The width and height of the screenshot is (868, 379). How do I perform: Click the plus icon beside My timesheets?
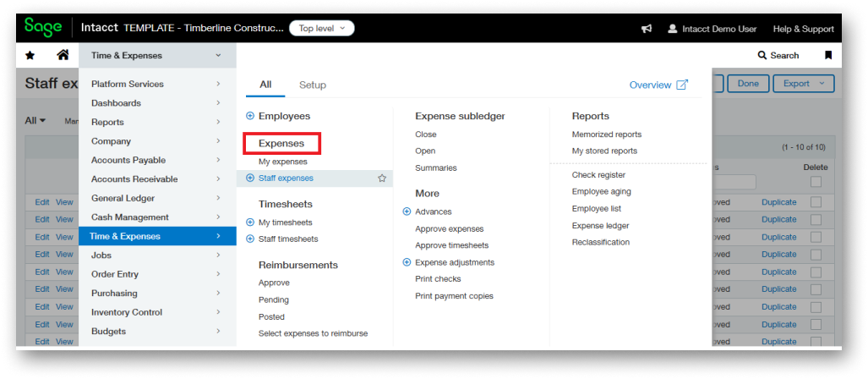[249, 222]
